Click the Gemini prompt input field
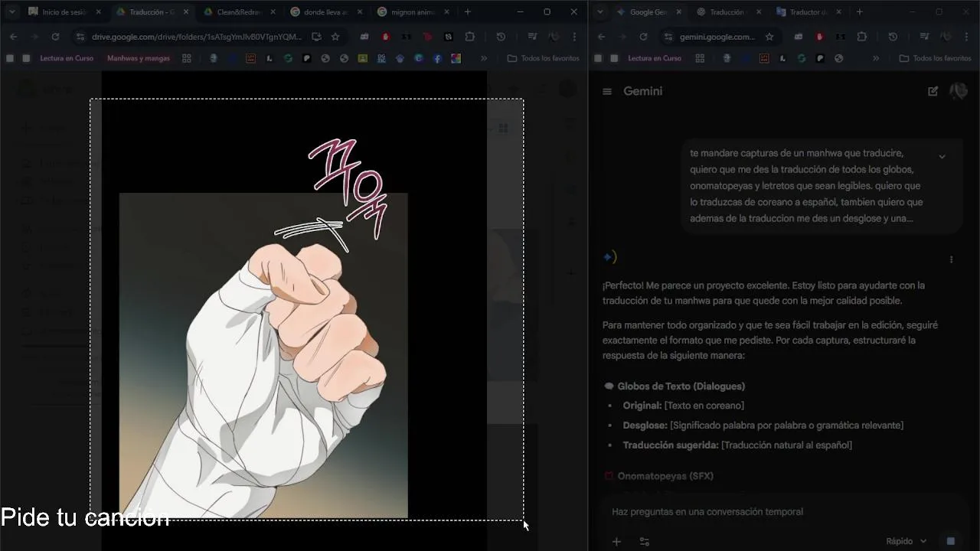Image resolution: width=980 pixels, height=551 pixels. (781, 511)
